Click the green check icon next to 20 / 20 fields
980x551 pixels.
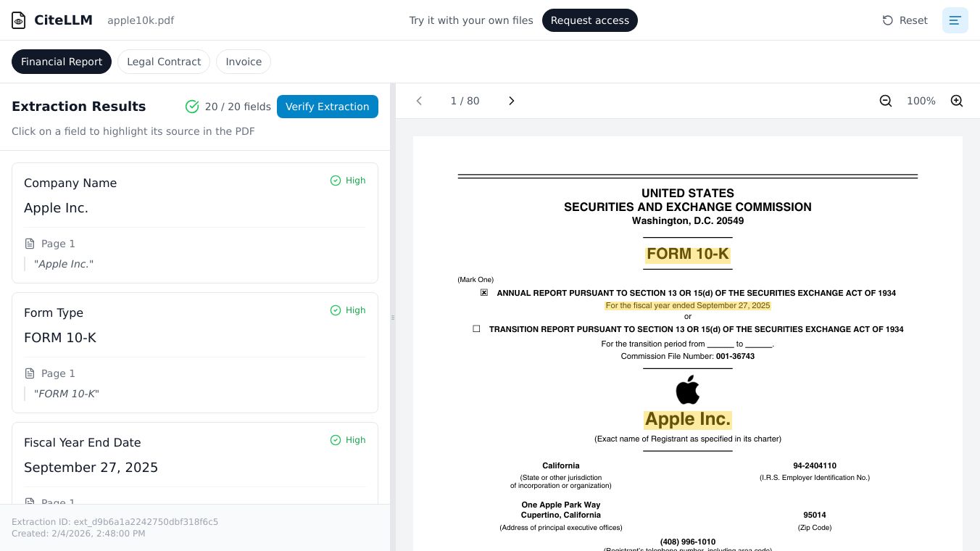click(x=192, y=107)
